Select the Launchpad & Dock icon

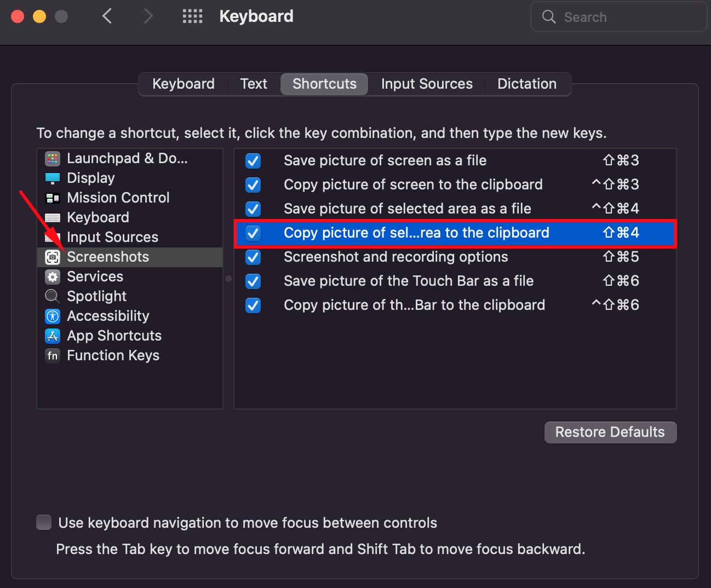point(52,158)
